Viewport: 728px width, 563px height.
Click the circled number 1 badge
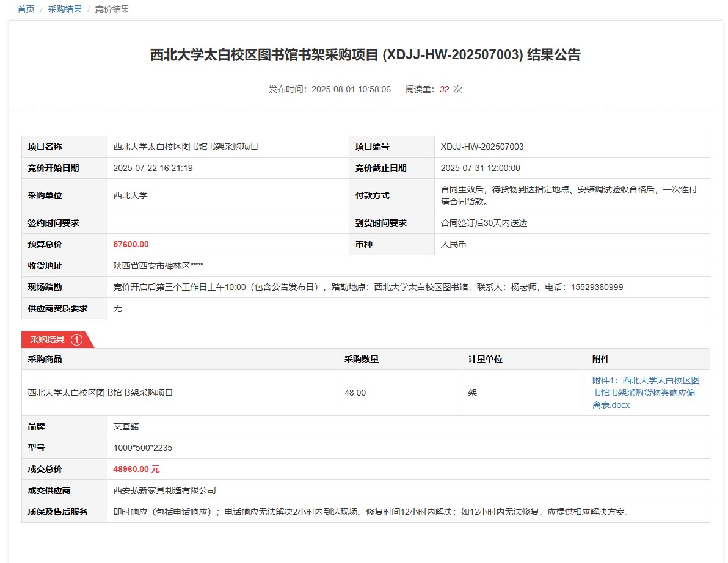pyautogui.click(x=76, y=340)
